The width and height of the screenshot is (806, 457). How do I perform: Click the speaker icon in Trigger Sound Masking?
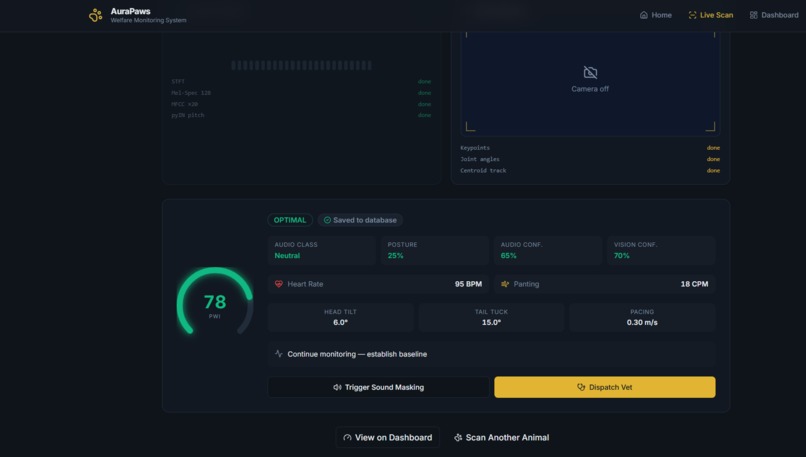pos(337,387)
